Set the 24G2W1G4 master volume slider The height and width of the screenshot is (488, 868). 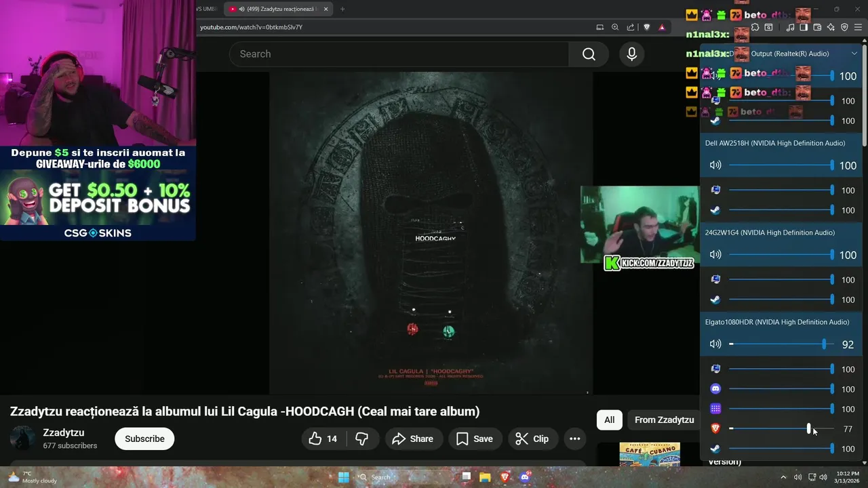tap(781, 255)
